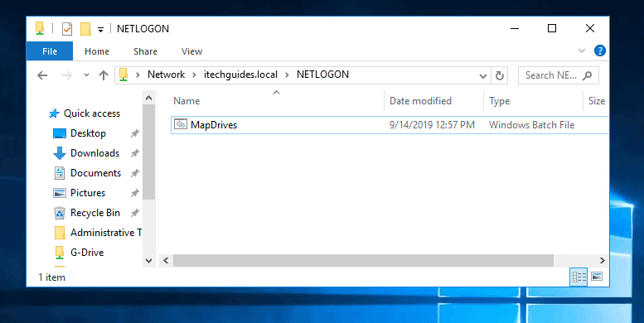Refresh the NETLOGON folder
The image size is (644, 323).
[500, 76]
